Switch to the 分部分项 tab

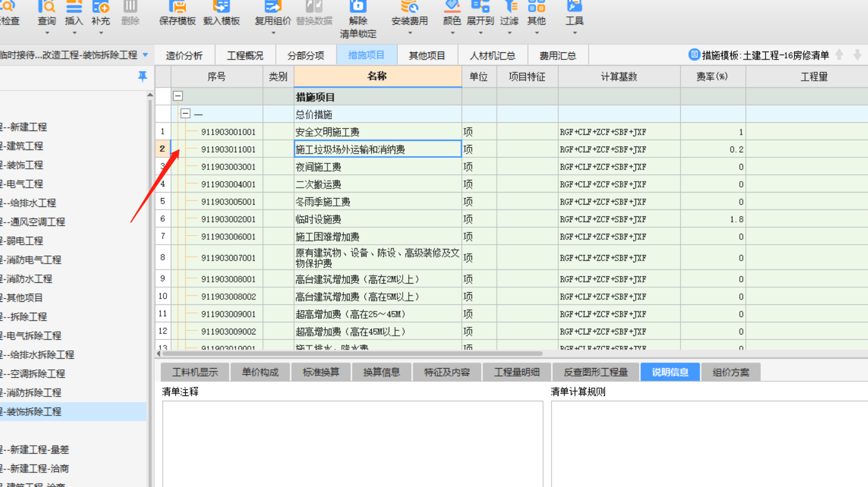click(x=306, y=55)
